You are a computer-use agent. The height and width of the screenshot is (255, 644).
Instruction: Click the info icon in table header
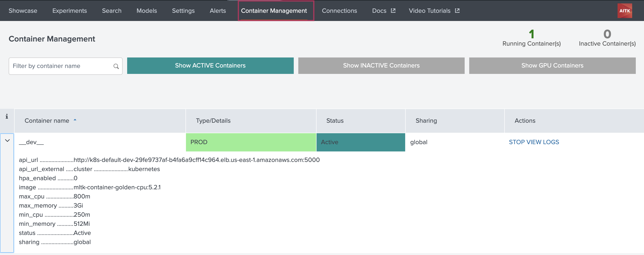(7, 116)
